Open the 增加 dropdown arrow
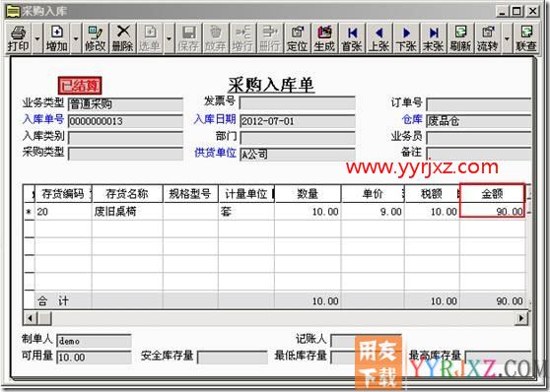Image resolution: width=550 pixels, height=392 pixels. tap(76, 38)
